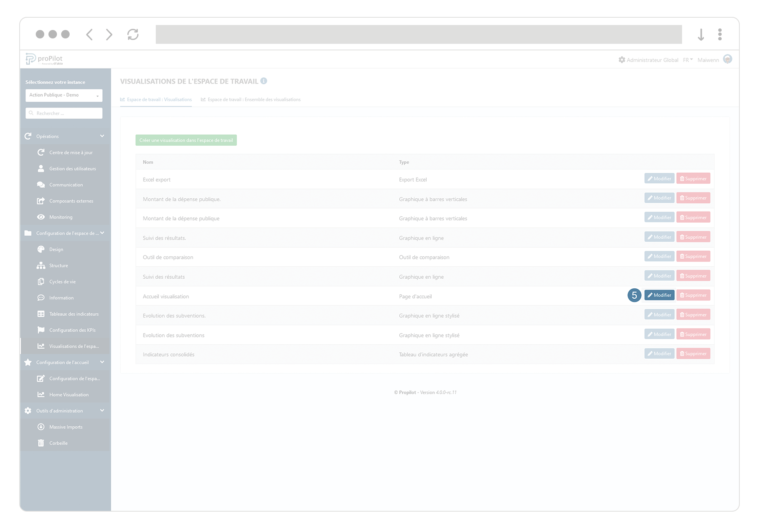Switch to Ensemble des visualisations tab
Screen dimensions: 759x532
(254, 99)
